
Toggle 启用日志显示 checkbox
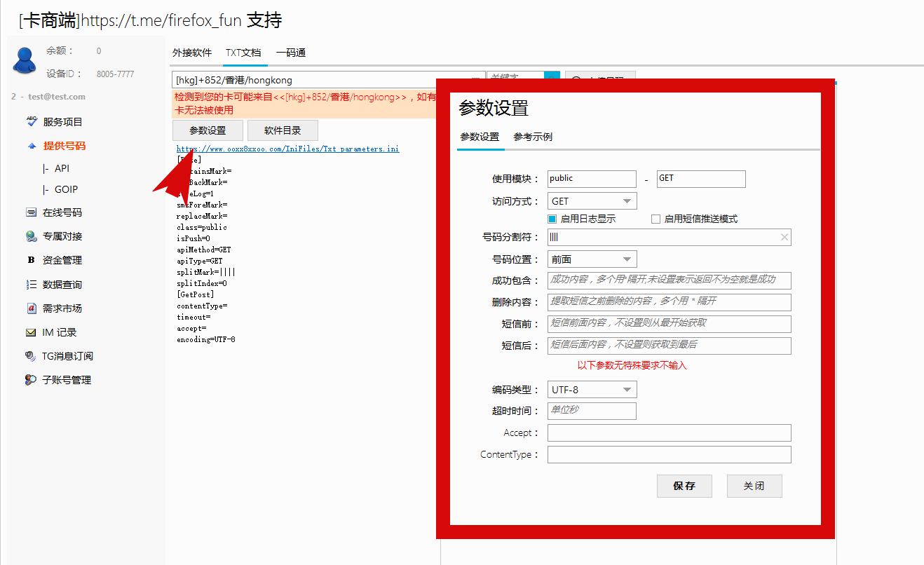(x=552, y=219)
